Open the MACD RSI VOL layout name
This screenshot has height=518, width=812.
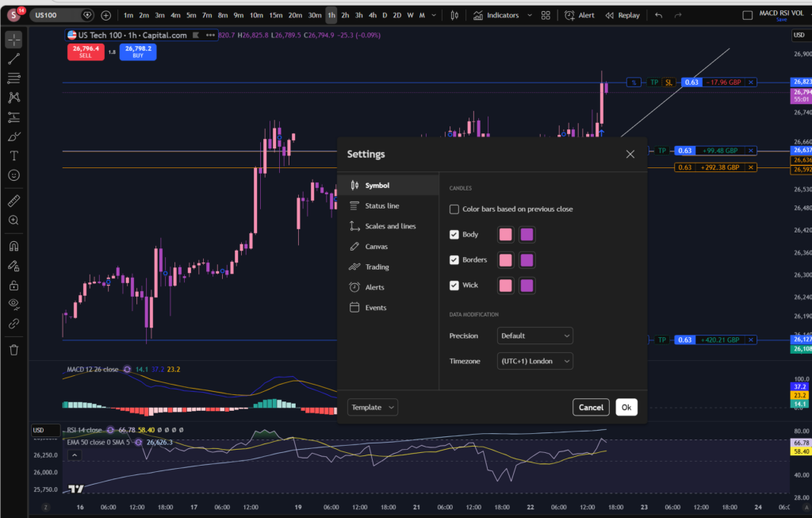point(781,13)
